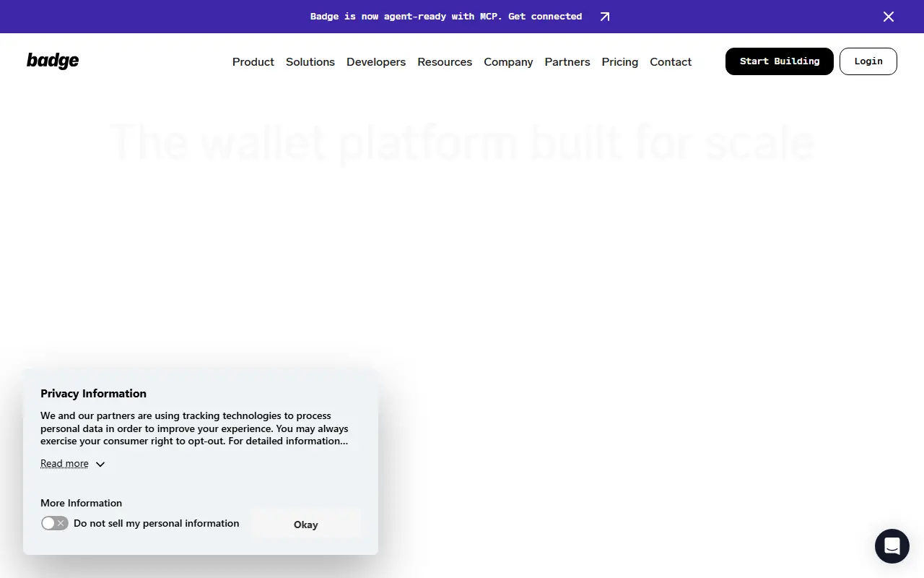The height and width of the screenshot is (578, 924).
Task: Click Okay in the privacy dialog
Action: (x=306, y=525)
